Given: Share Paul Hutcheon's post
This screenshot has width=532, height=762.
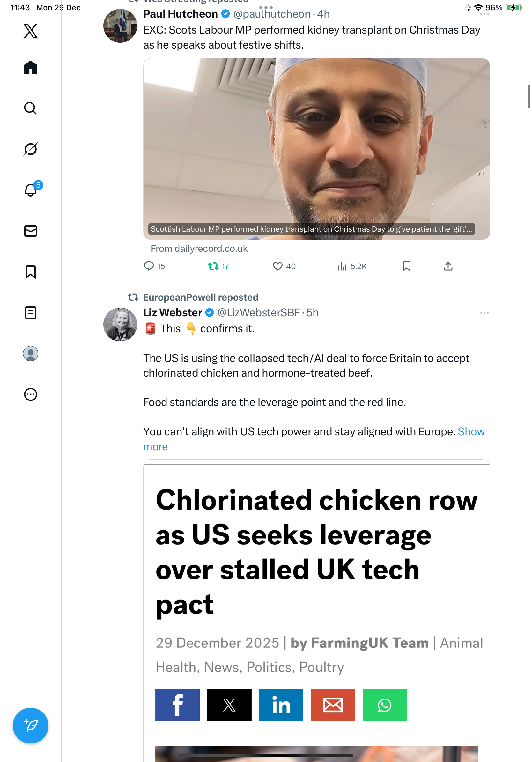Looking at the screenshot, I should pyautogui.click(x=448, y=266).
